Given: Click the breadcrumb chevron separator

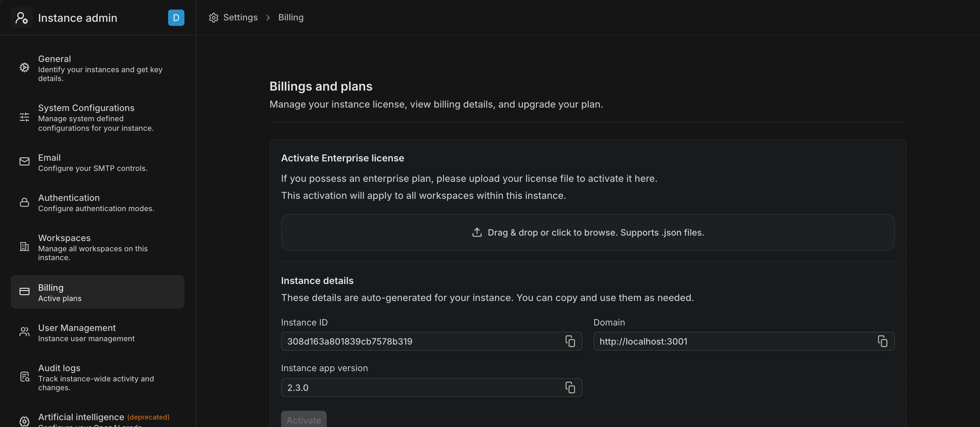Looking at the screenshot, I should [x=268, y=17].
